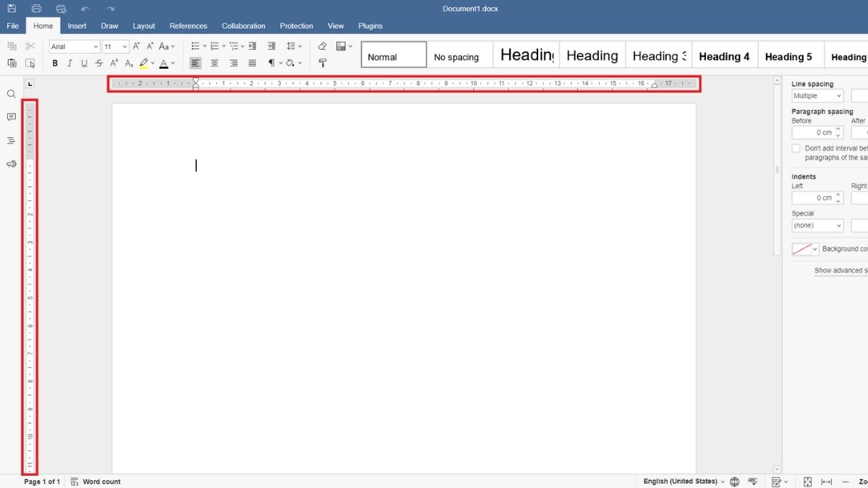Fit the document to page

point(808,481)
